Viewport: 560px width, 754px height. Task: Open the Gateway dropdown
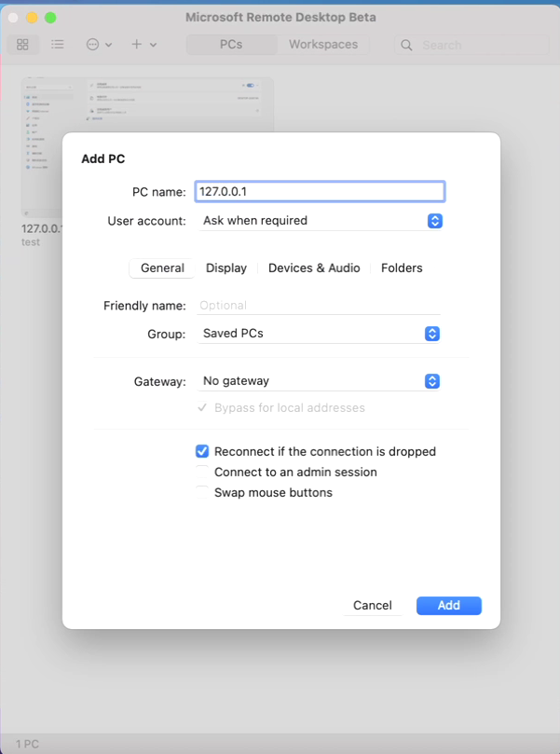[319, 381]
